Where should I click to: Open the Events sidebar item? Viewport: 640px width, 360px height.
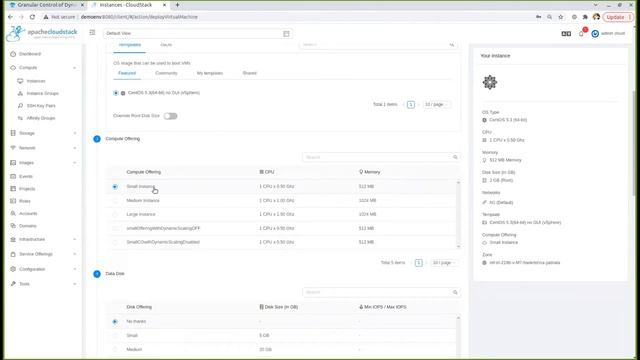pyautogui.click(x=25, y=176)
